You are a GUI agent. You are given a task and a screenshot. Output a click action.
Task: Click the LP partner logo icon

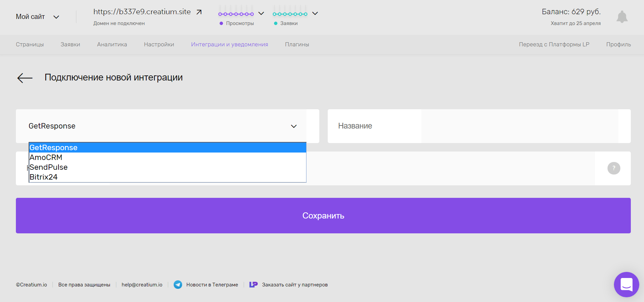point(253,285)
